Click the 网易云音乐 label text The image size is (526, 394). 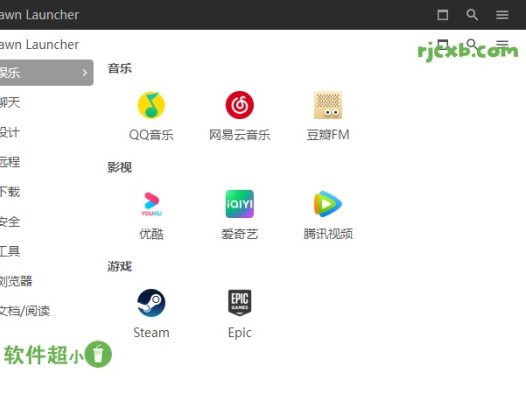point(240,135)
